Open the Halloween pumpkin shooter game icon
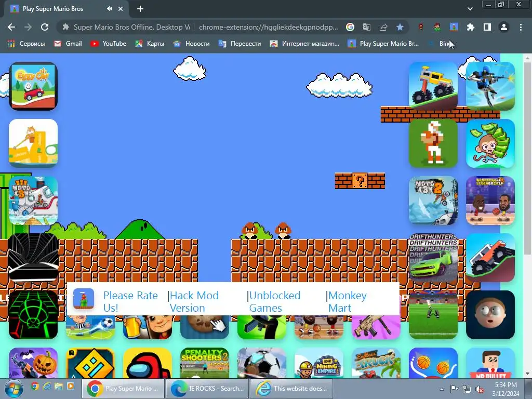The image size is (532, 399). tap(33, 363)
